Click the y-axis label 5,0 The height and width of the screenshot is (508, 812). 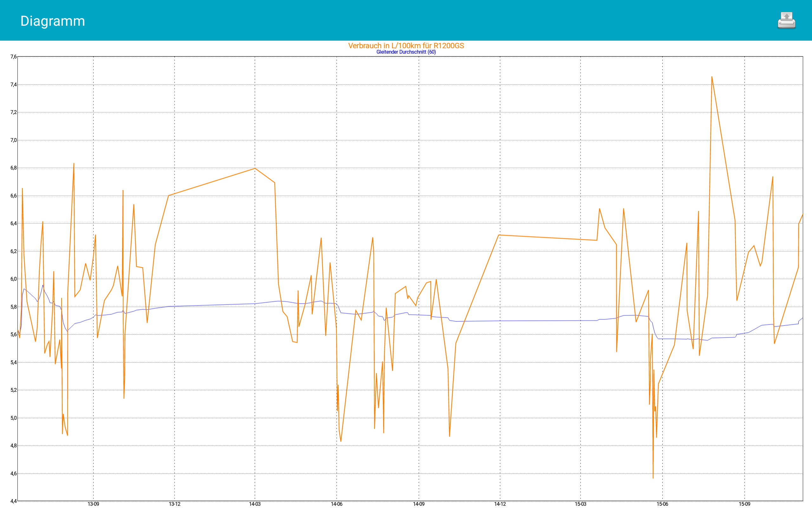tap(13, 418)
